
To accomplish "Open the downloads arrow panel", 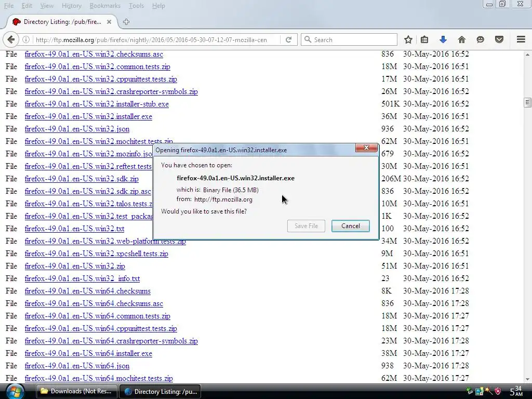I will (x=443, y=39).
